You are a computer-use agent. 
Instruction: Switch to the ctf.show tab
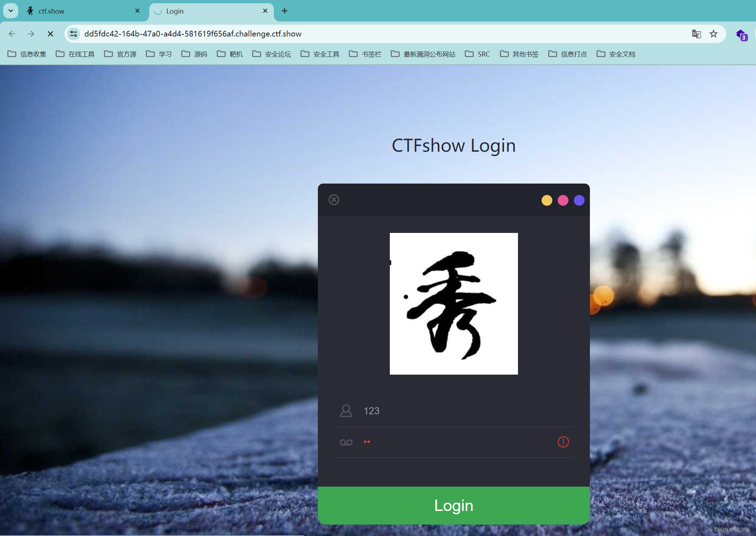(83, 11)
